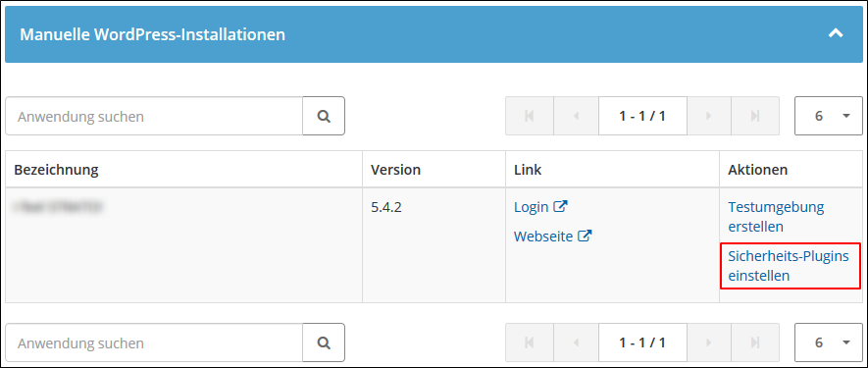Open bottom page-size dropdown showing 6
Viewport: 868px width, 368px height.
829,342
